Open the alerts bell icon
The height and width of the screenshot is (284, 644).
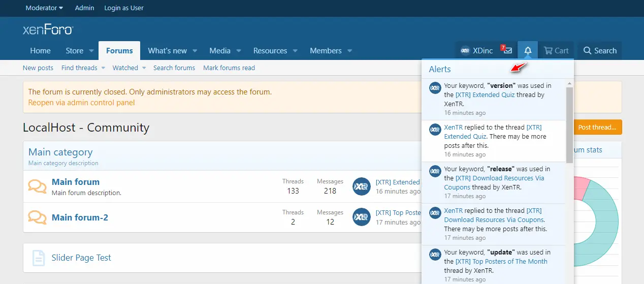coord(528,50)
